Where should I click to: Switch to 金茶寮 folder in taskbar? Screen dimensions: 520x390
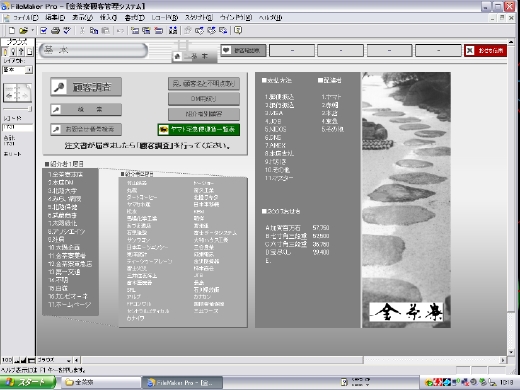tap(100, 382)
